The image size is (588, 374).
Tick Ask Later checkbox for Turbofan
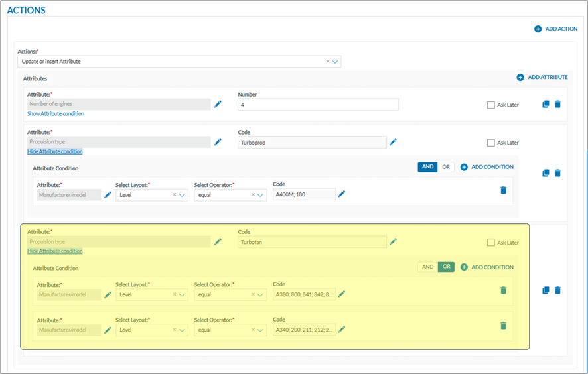(491, 243)
